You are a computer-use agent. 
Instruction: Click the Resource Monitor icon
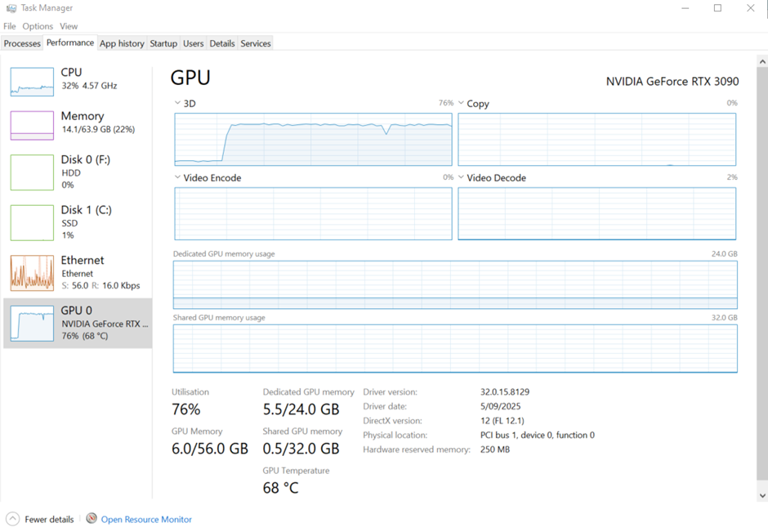click(92, 519)
